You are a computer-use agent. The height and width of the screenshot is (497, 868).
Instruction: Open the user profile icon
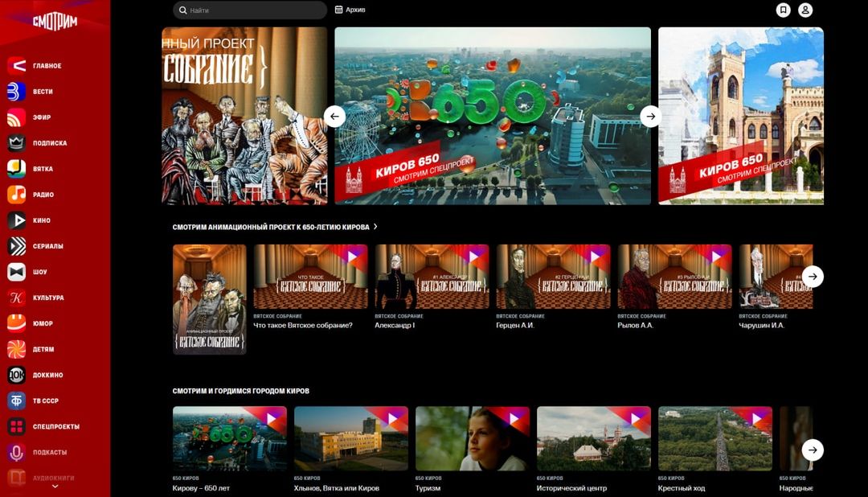[805, 10]
